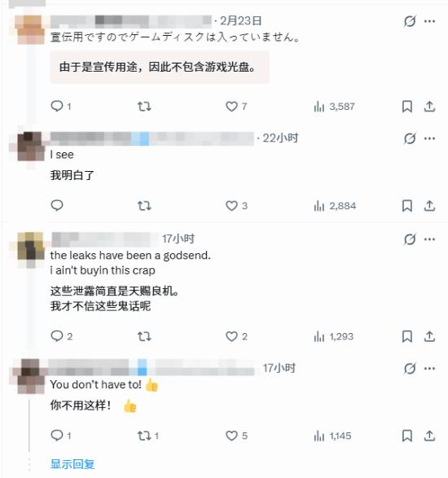Toggle bookmark on the "You don't have to!" tweet
Image resolution: width=448 pixels, height=478 pixels.
tap(406, 436)
